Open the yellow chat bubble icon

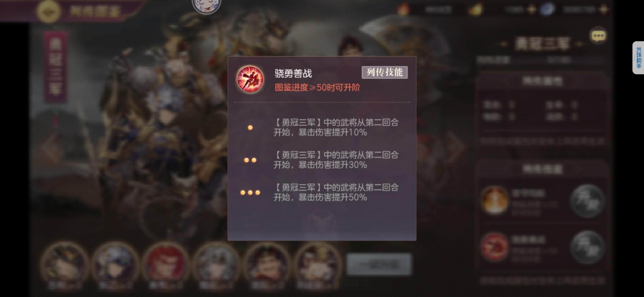(x=598, y=35)
